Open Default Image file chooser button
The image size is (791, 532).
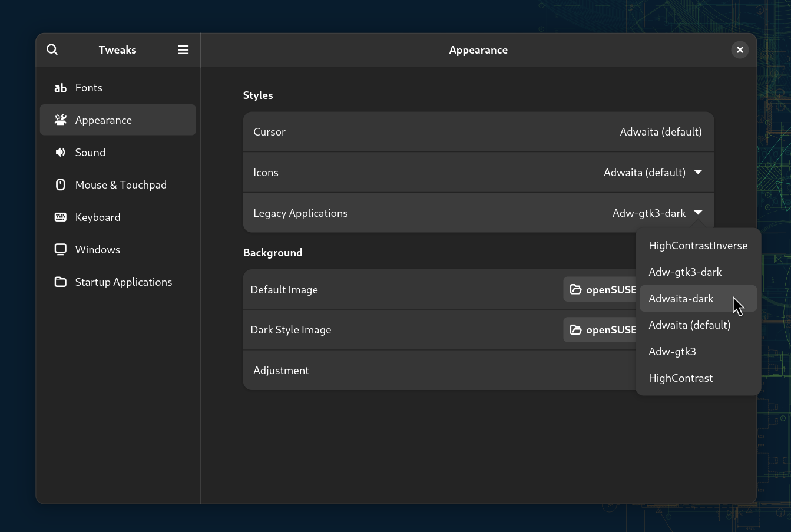600,290
